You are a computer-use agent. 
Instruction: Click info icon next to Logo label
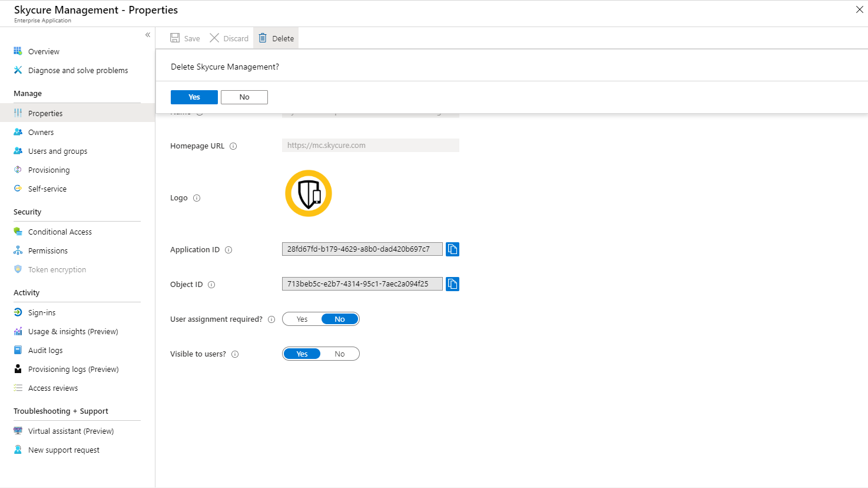coord(197,198)
